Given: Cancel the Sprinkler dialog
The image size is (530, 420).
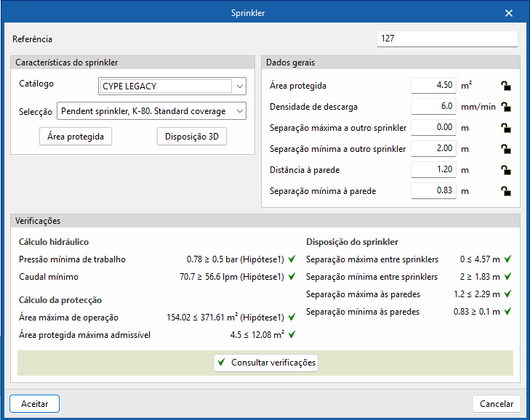Looking at the screenshot, I should coord(497,404).
